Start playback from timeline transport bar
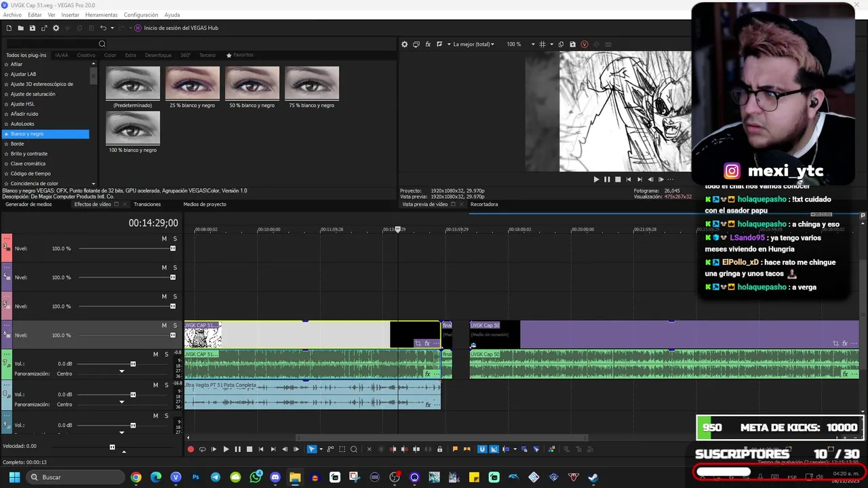This screenshot has width=868, height=488. tap(226, 449)
